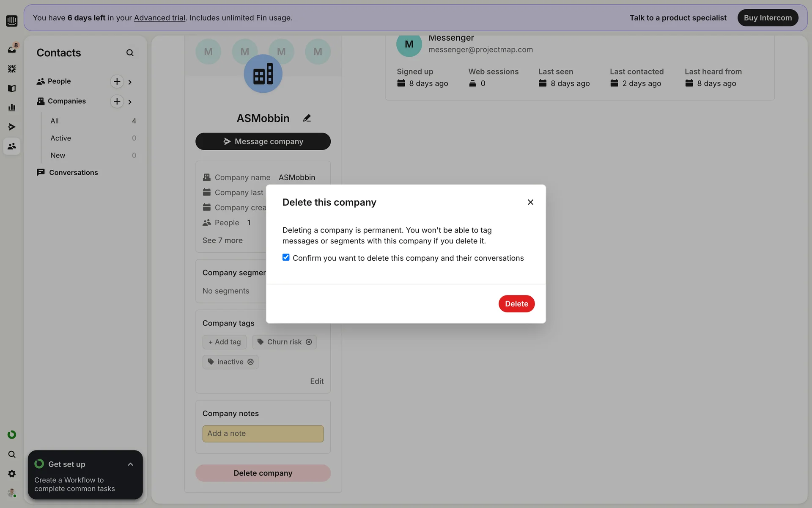Collapse the Get set up panel
812x508 pixels.
coord(130,464)
